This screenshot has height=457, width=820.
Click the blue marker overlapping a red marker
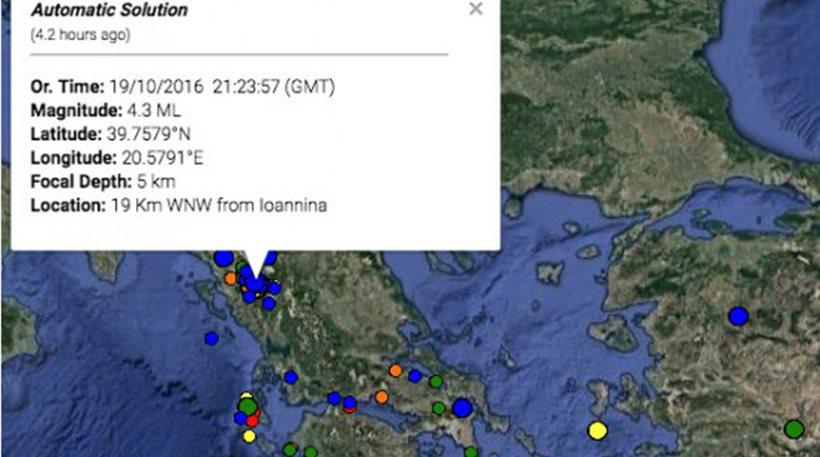[349, 403]
